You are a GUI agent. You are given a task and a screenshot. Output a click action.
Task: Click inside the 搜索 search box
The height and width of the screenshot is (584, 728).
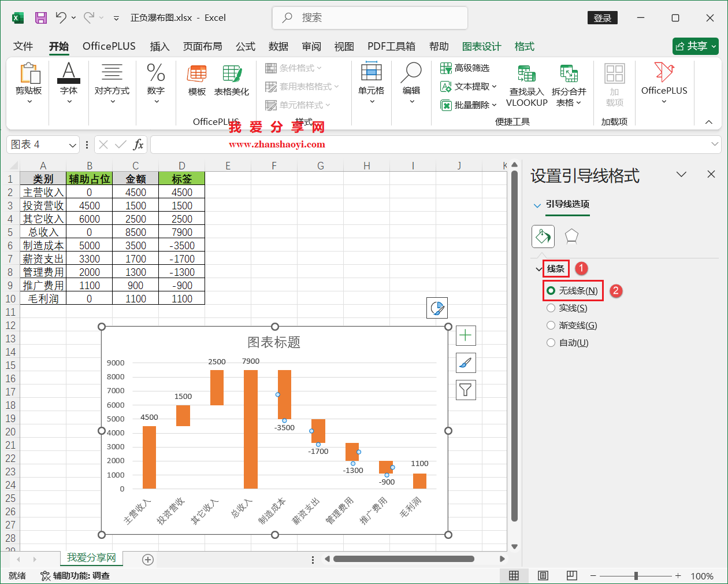370,18
